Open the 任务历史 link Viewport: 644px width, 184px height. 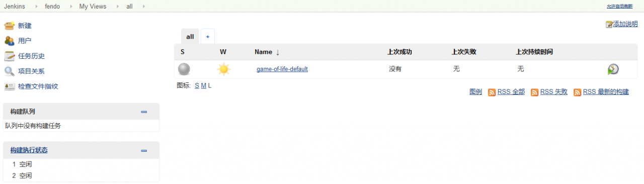coord(31,56)
